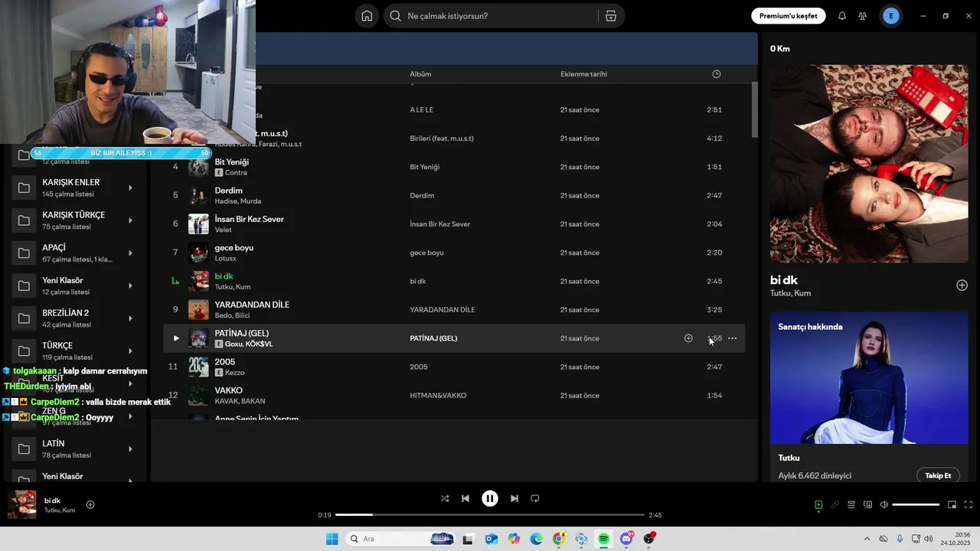Open the bi dk album art in Now Playing
Viewport: 980px width, 551px height.
coord(869,164)
